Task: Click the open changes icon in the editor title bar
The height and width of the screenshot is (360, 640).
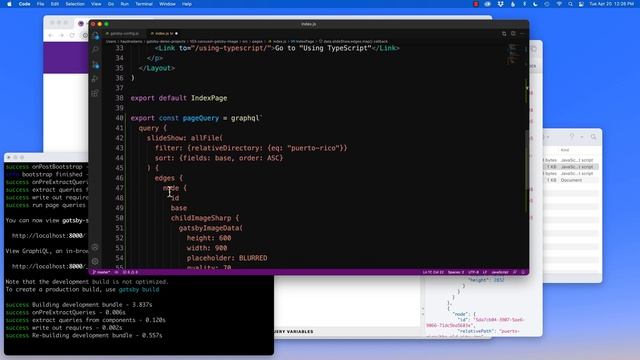Action: (504, 33)
